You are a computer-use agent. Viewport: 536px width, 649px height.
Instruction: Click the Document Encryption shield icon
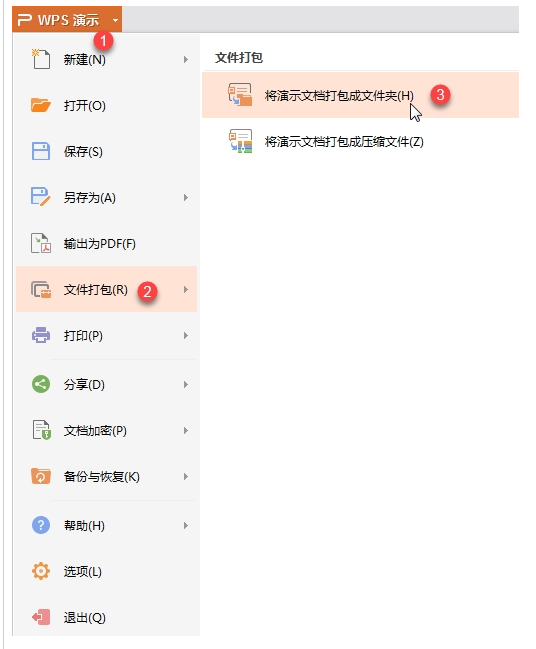tap(41, 430)
